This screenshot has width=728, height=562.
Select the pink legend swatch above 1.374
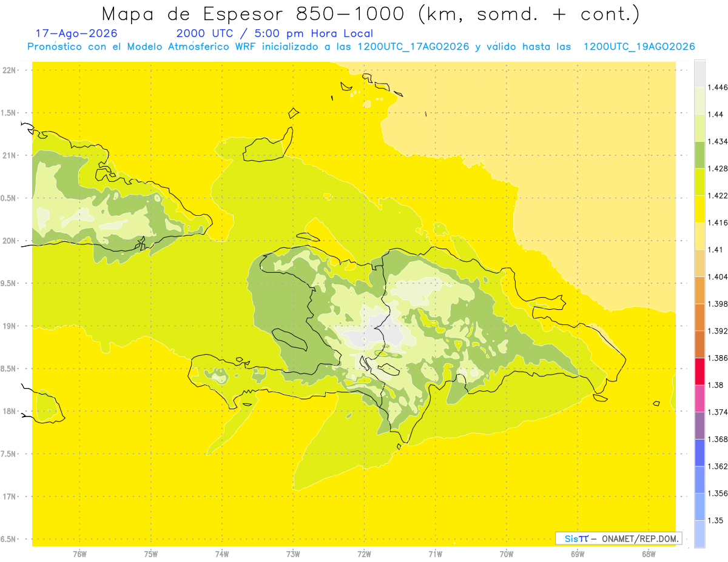click(x=699, y=398)
